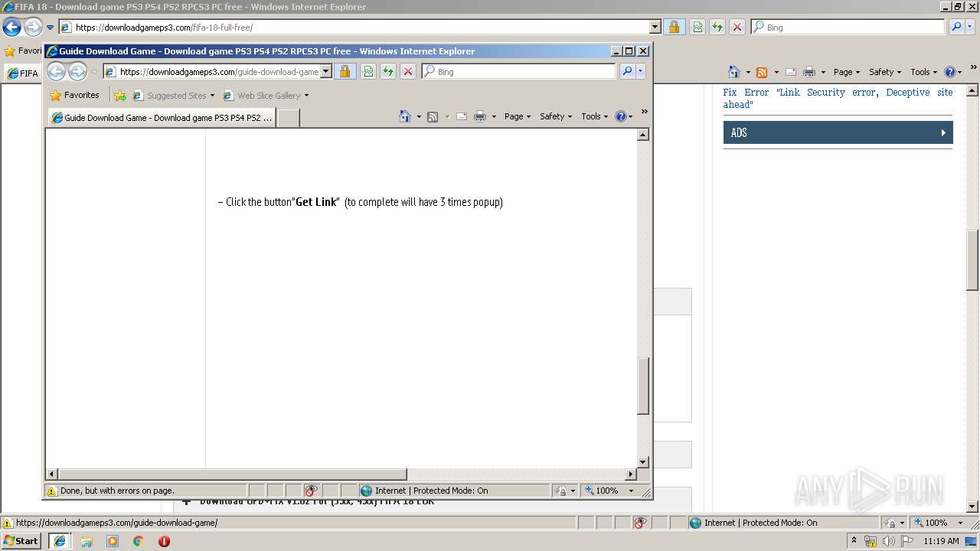Refresh page in FIFA 18 main window

pyautogui.click(x=717, y=27)
